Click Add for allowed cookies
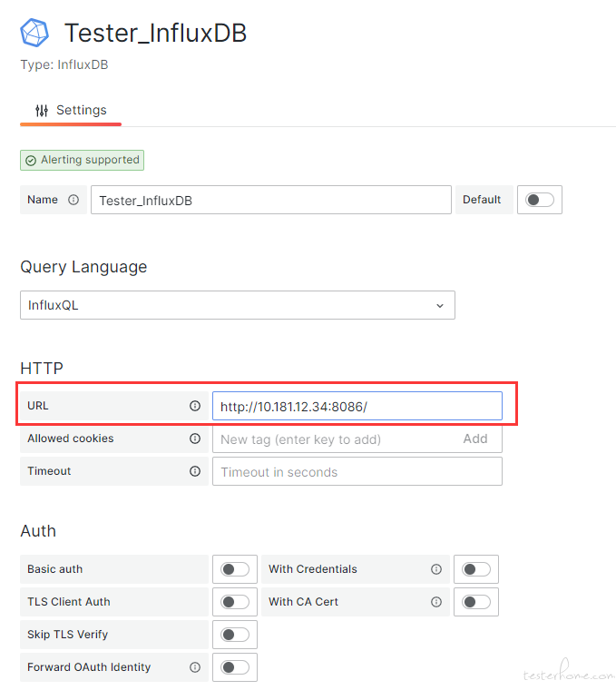 click(475, 439)
